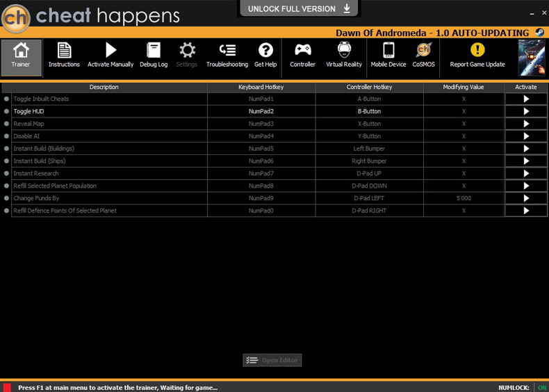Click the Activate column header

526,88
